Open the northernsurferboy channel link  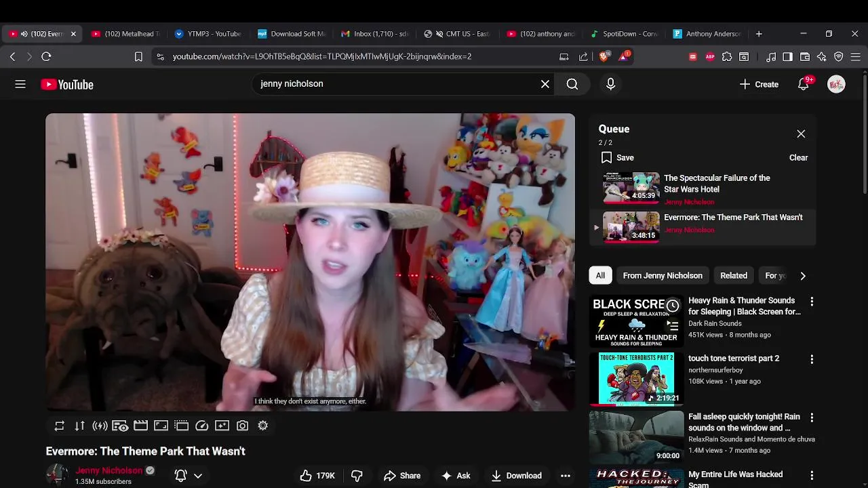pos(715,370)
